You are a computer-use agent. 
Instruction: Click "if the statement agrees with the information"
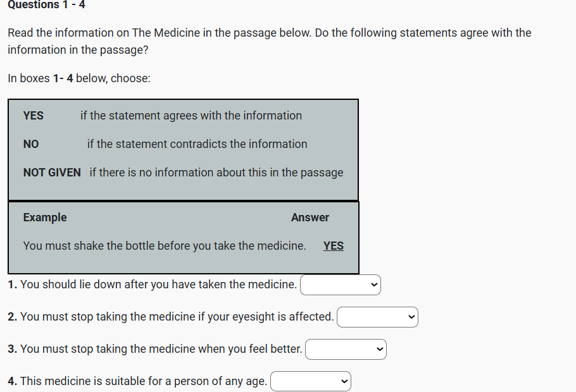click(191, 116)
